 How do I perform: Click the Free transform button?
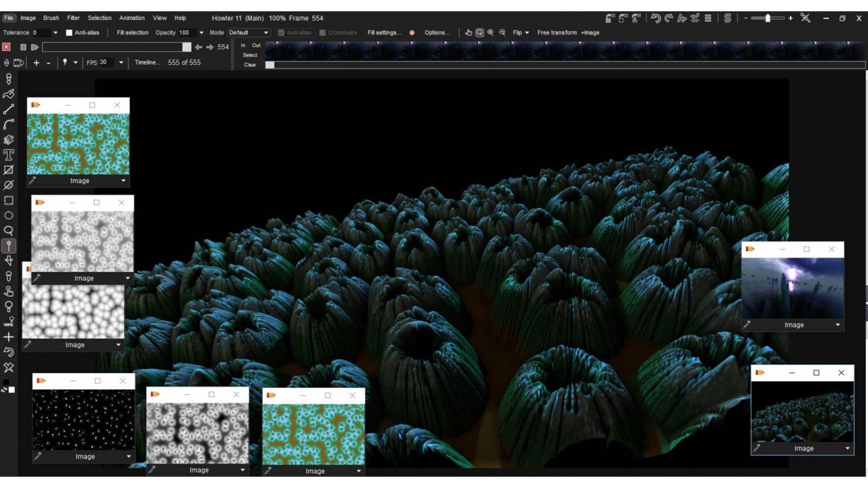pyautogui.click(x=557, y=33)
